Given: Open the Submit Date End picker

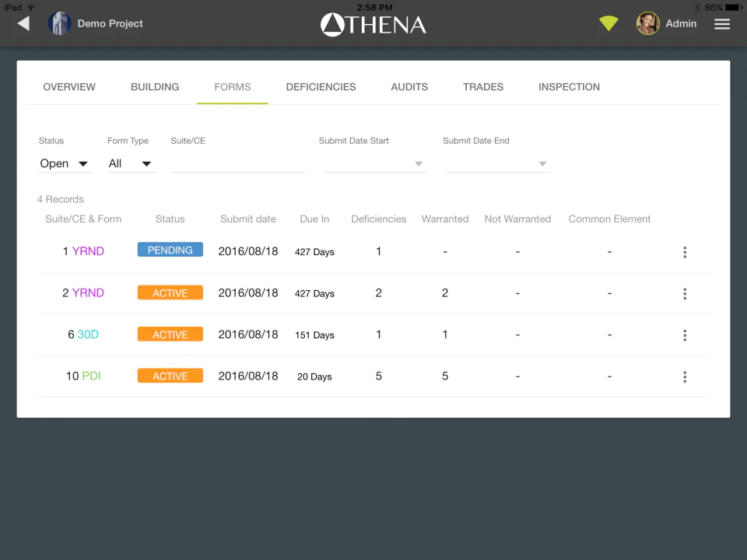Looking at the screenshot, I should click(x=496, y=163).
